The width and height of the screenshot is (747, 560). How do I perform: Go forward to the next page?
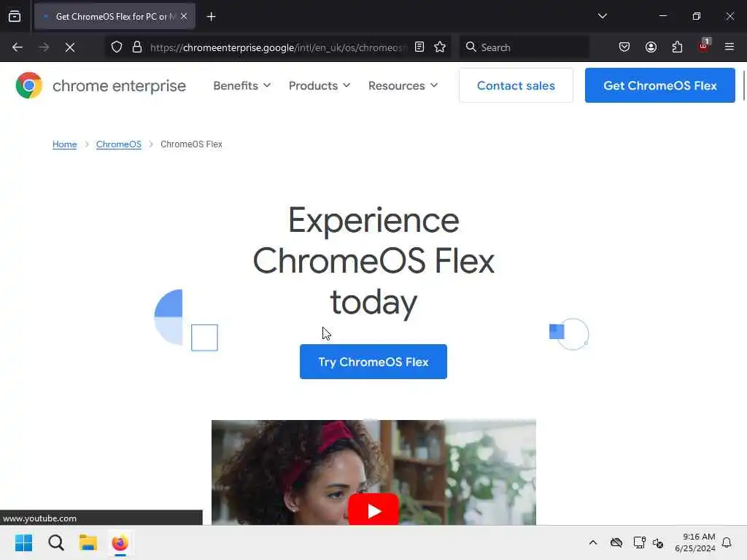click(44, 47)
